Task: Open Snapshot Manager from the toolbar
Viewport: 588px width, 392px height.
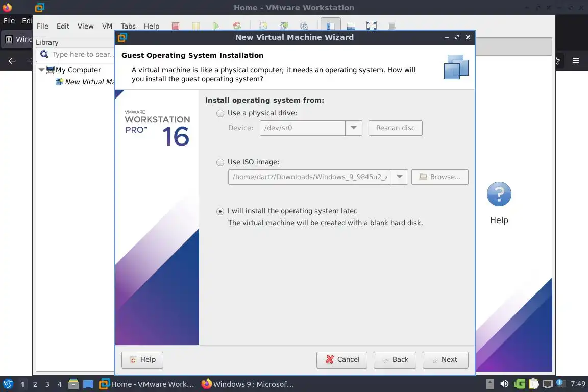Action: (x=304, y=26)
